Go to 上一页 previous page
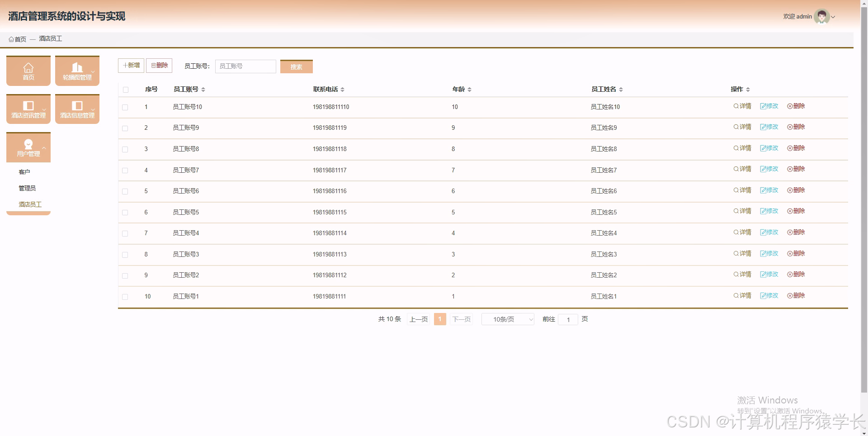 pyautogui.click(x=419, y=319)
